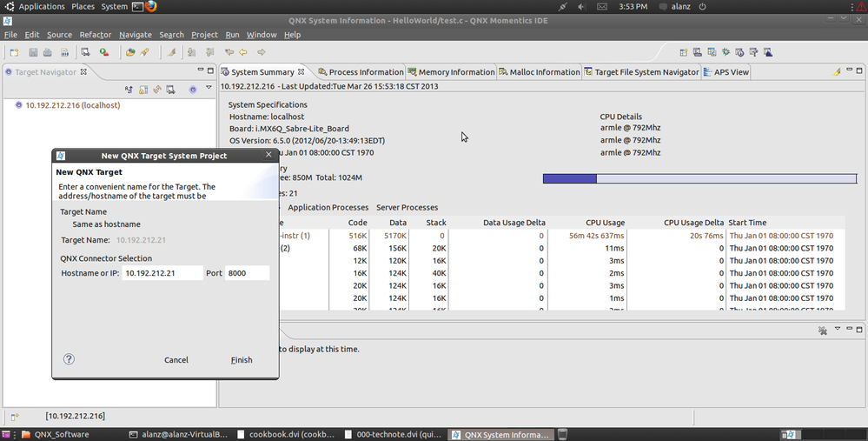868x441 pixels.
Task: Open the Applications menu in top panel
Action: pyautogui.click(x=42, y=7)
